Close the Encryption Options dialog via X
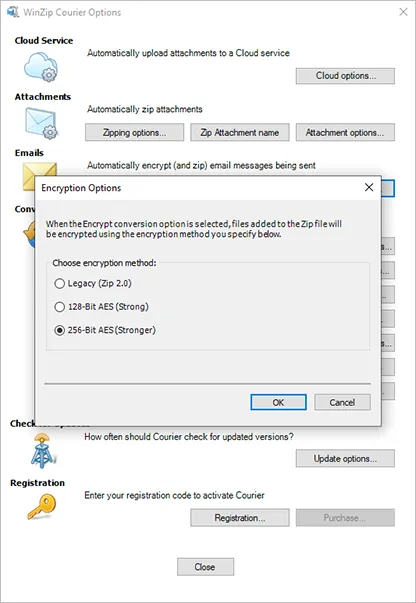Viewport: 416px width, 603px height. pos(369,187)
